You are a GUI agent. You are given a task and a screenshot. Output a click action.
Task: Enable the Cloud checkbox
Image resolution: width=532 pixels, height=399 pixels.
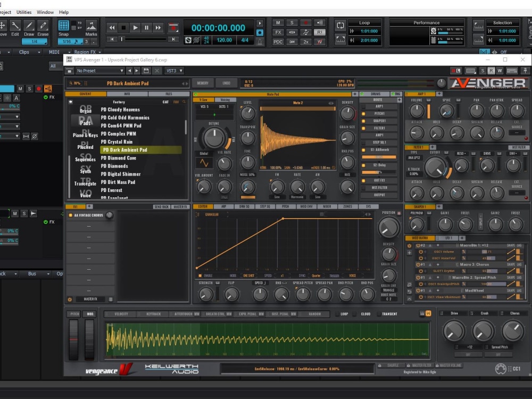click(355, 314)
